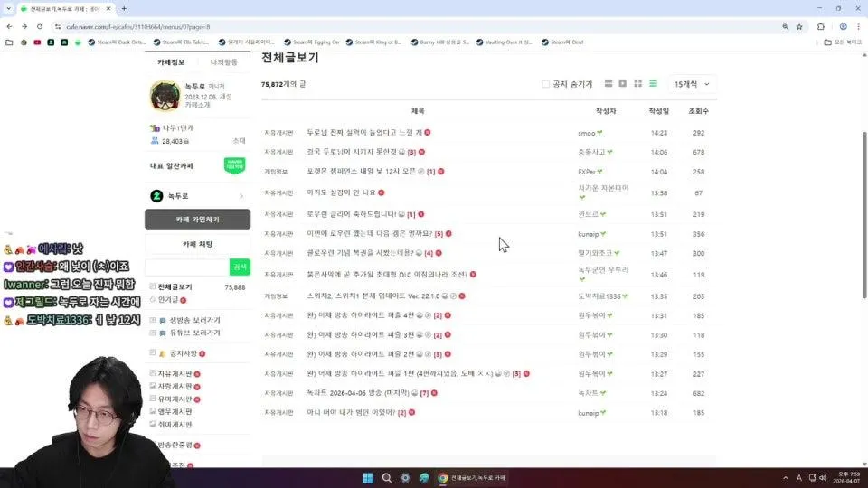Viewport: 868px width, 488px height.
Task: Click the zoom magnifier icon in address bar
Action: [x=785, y=26]
